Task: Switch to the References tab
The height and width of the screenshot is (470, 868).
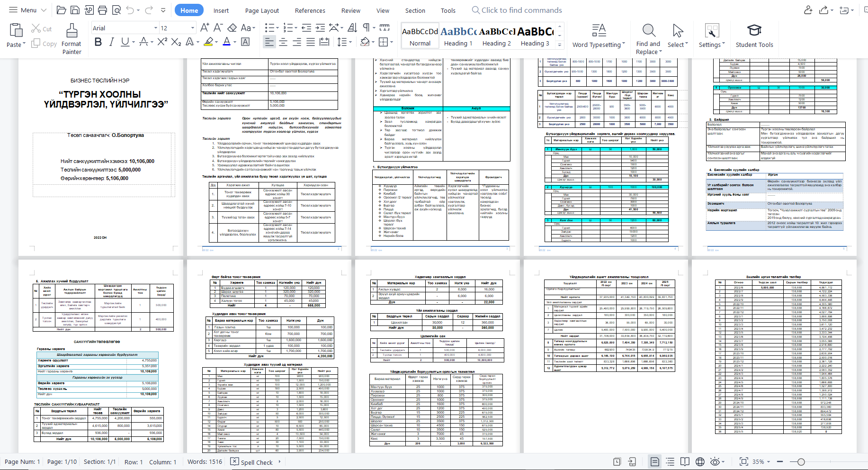Action: (x=310, y=10)
